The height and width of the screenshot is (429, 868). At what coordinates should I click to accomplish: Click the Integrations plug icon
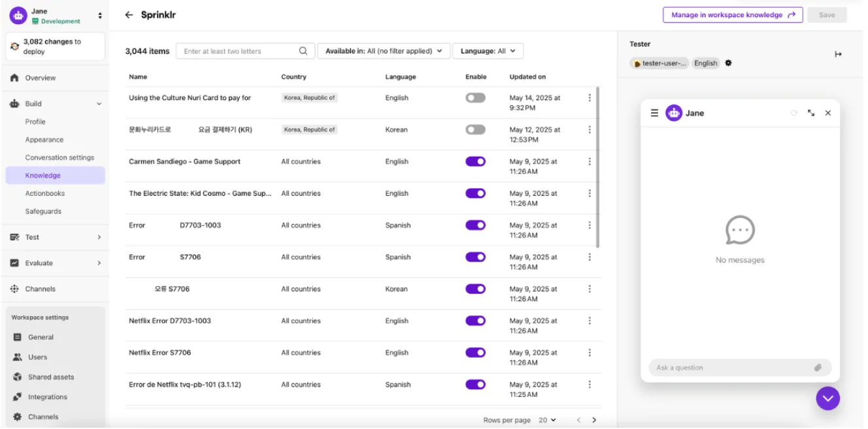tap(18, 397)
